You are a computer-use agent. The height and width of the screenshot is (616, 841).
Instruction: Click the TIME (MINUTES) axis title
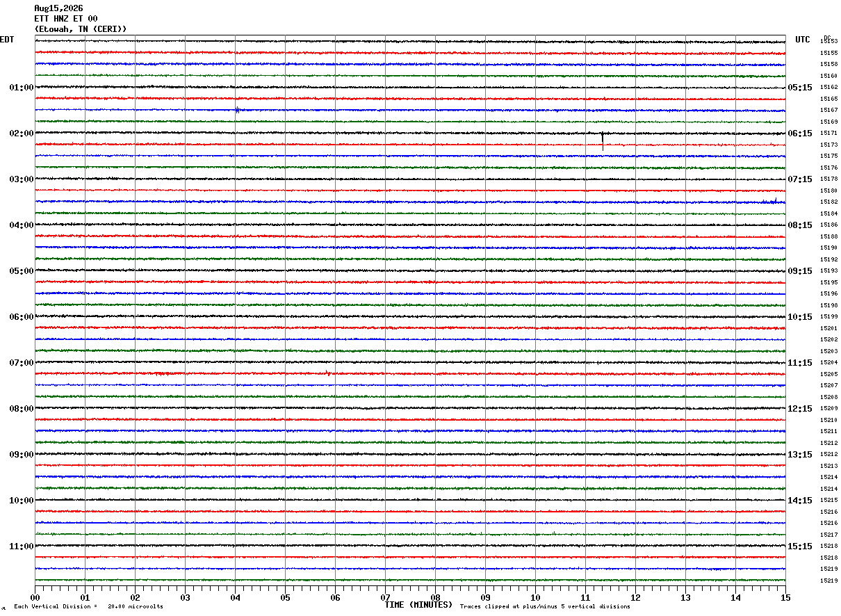coord(418,605)
